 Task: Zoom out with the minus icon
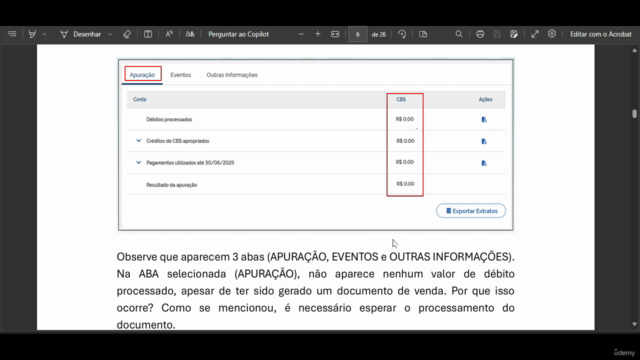[301, 34]
